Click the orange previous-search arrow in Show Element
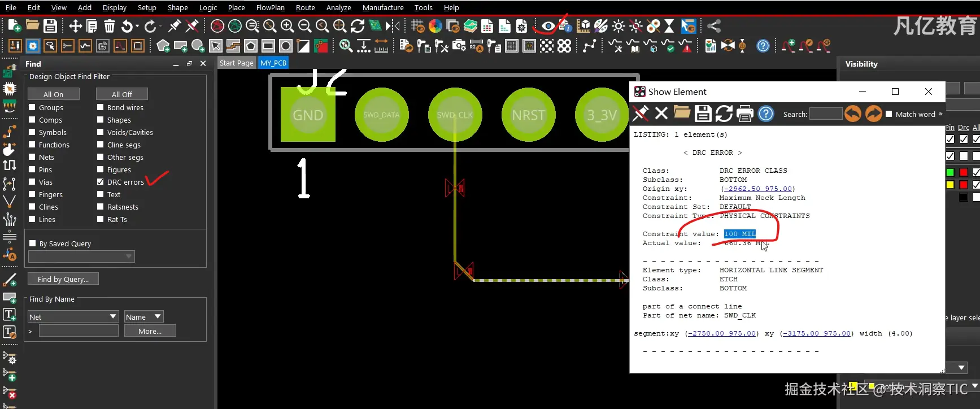This screenshot has height=409, width=980. pos(853,114)
